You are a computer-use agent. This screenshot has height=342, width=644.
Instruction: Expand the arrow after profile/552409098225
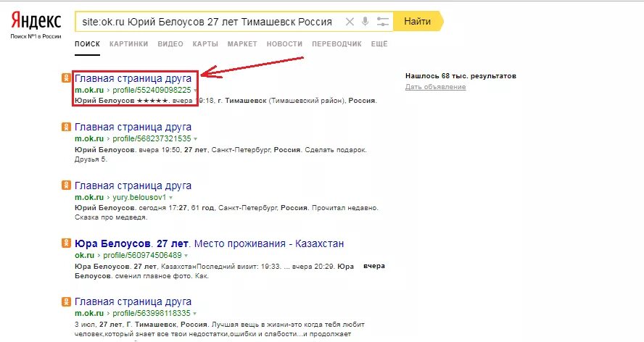point(195,91)
